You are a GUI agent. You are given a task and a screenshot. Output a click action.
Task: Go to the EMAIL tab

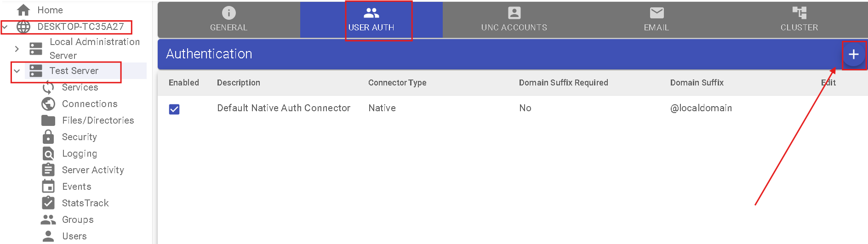pos(656,20)
